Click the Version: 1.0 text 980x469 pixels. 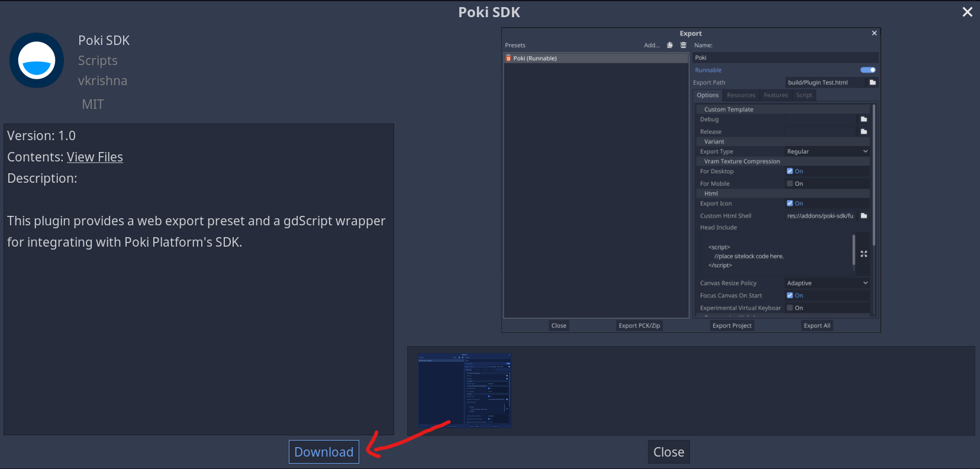(41, 135)
